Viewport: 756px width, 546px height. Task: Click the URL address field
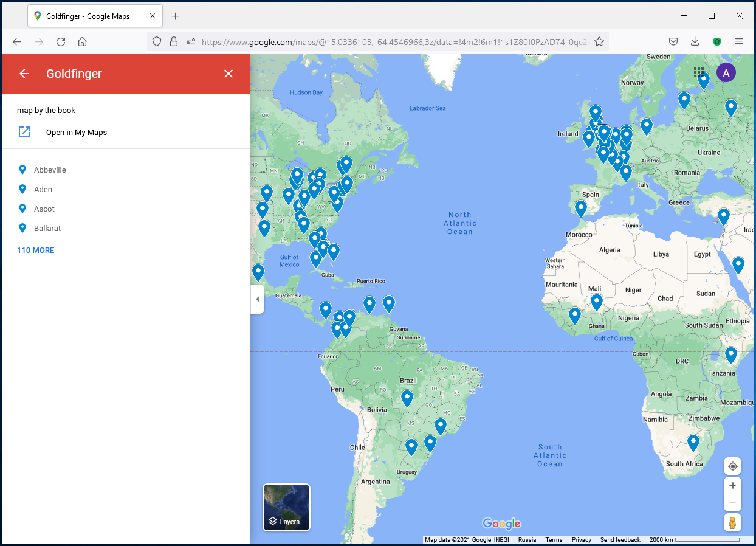coord(395,41)
